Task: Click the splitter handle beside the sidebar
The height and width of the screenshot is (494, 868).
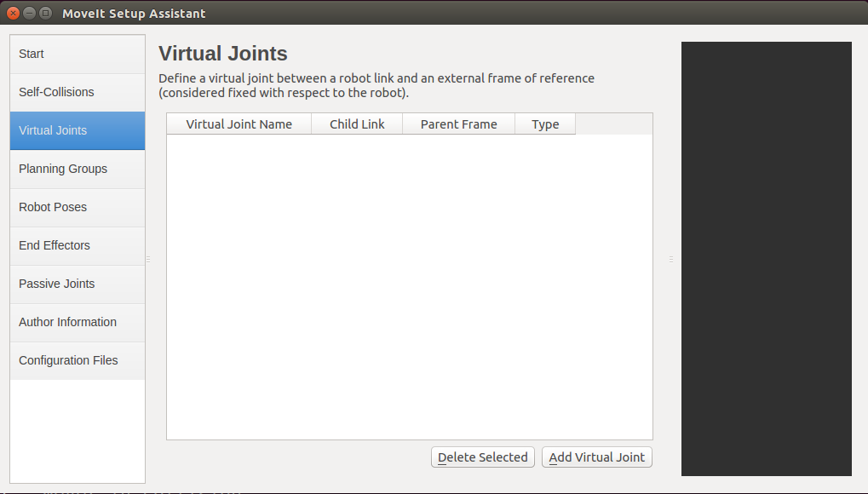Action: pos(148,259)
